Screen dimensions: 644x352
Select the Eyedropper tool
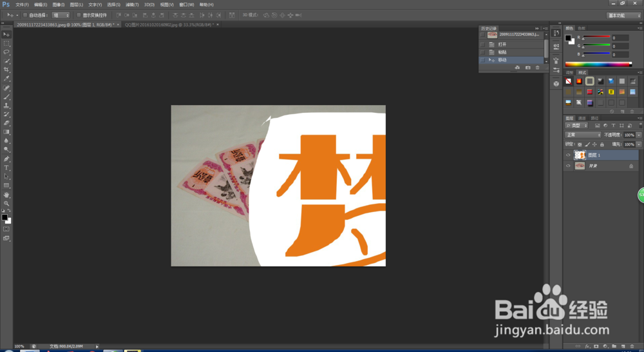(6, 79)
